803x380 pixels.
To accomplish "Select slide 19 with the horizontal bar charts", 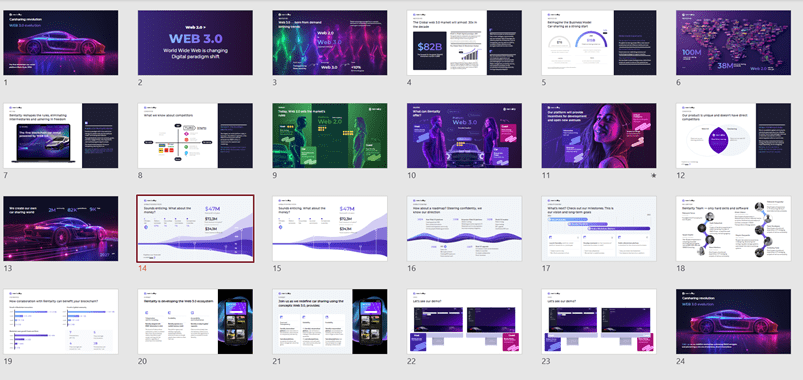I will point(61,322).
